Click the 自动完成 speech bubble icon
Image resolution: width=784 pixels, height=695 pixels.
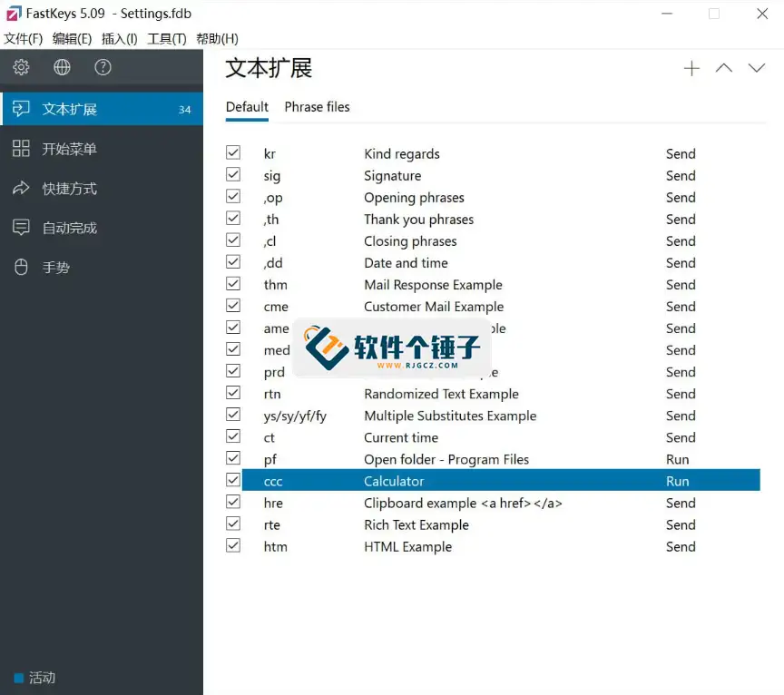(x=21, y=228)
